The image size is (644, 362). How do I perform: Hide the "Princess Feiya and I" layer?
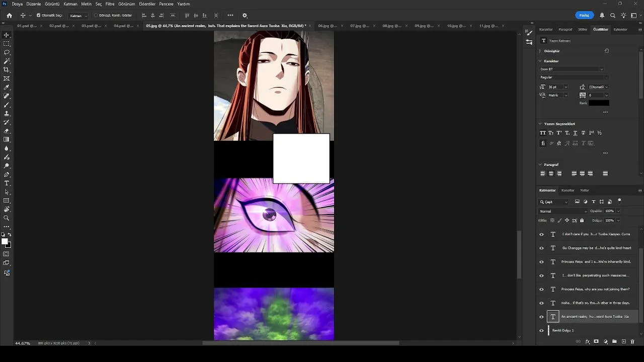pyautogui.click(x=541, y=262)
